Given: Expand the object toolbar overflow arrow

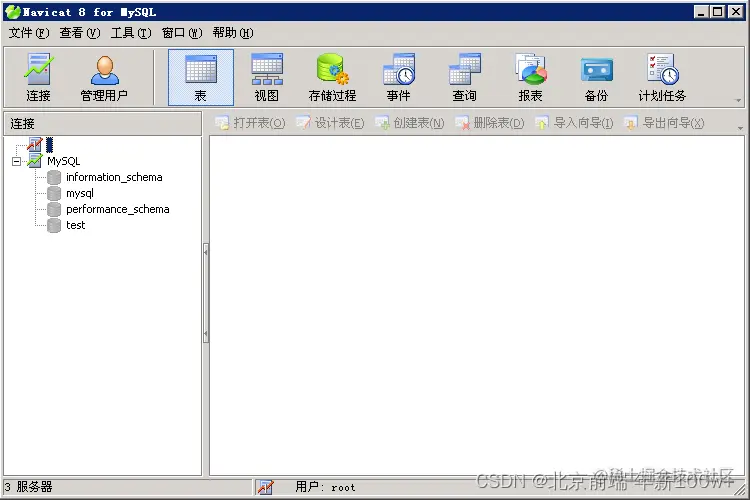Looking at the screenshot, I should click(x=740, y=128).
